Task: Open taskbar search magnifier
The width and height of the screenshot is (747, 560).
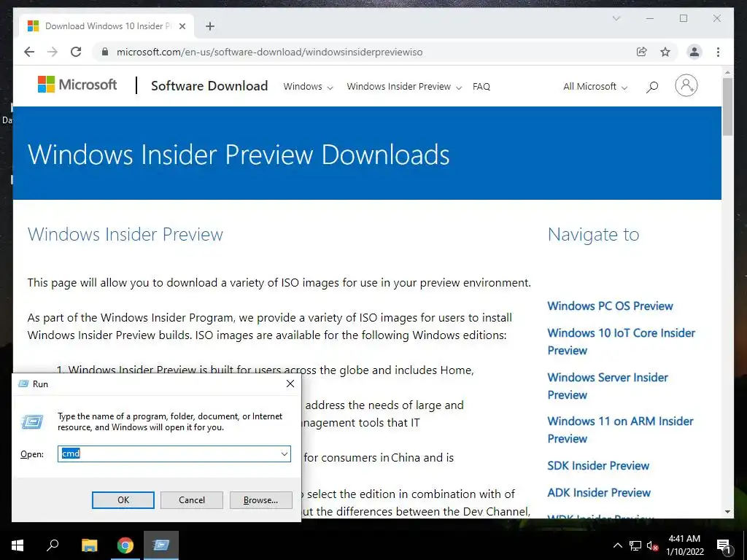Action: pyautogui.click(x=53, y=545)
